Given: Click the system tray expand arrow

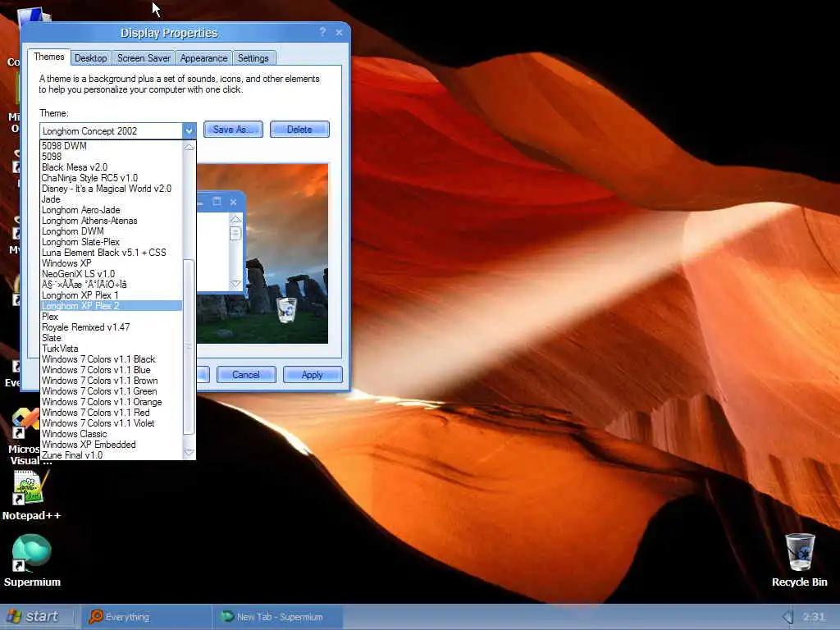Looking at the screenshot, I should tap(787, 617).
